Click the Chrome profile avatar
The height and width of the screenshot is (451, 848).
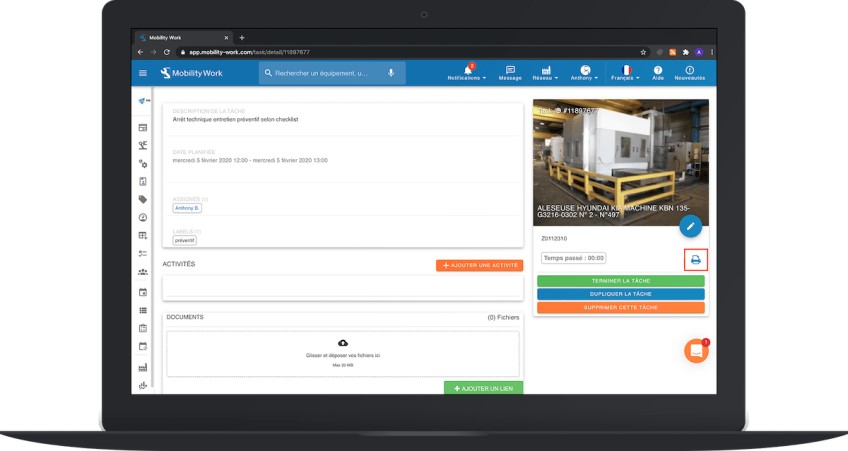click(699, 52)
